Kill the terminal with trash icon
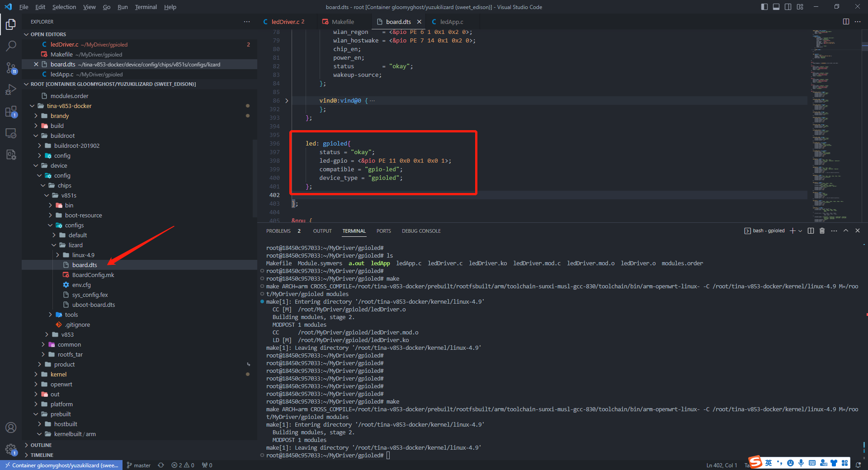 [x=822, y=230]
